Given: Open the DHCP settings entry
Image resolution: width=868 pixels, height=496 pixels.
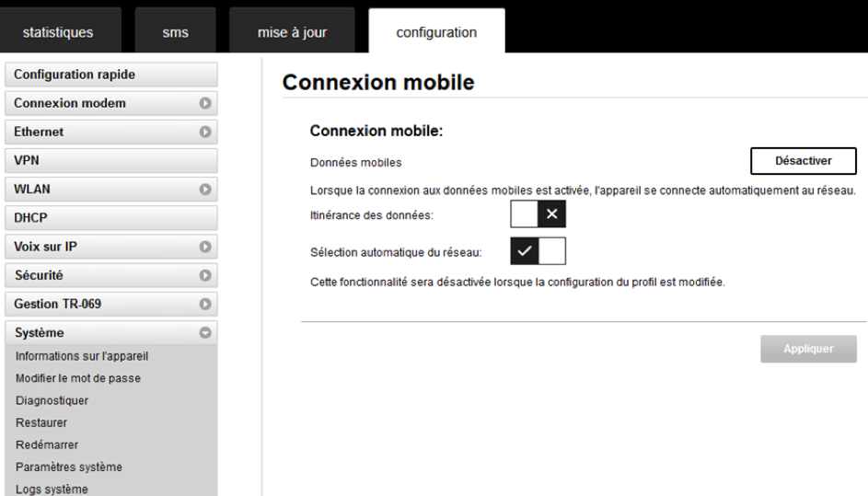Looking at the screenshot, I should (110, 218).
